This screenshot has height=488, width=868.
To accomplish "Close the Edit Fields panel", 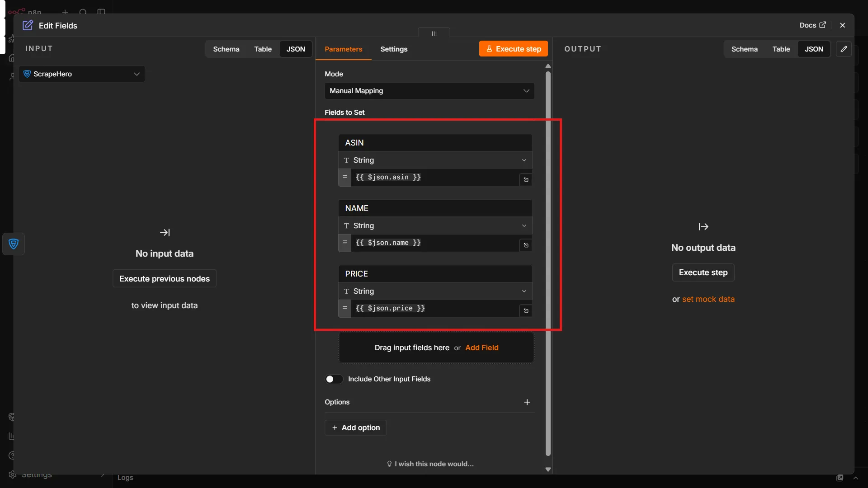I will (843, 25).
